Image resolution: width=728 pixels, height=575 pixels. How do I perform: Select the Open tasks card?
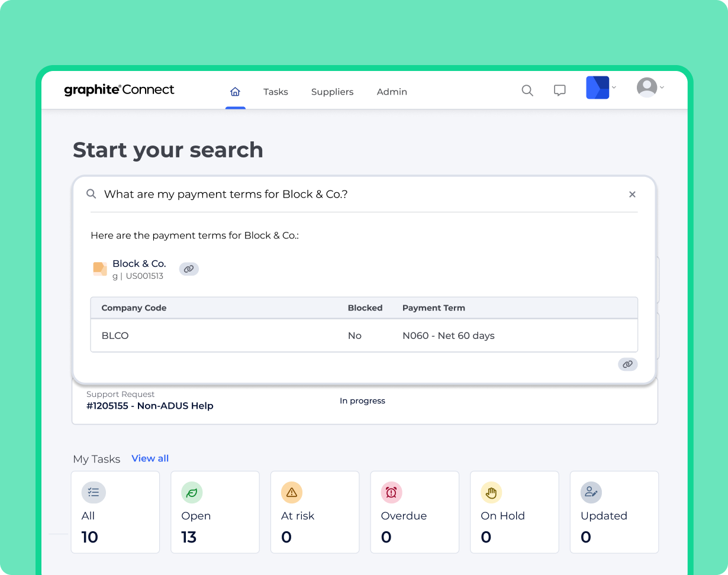pyautogui.click(x=215, y=512)
